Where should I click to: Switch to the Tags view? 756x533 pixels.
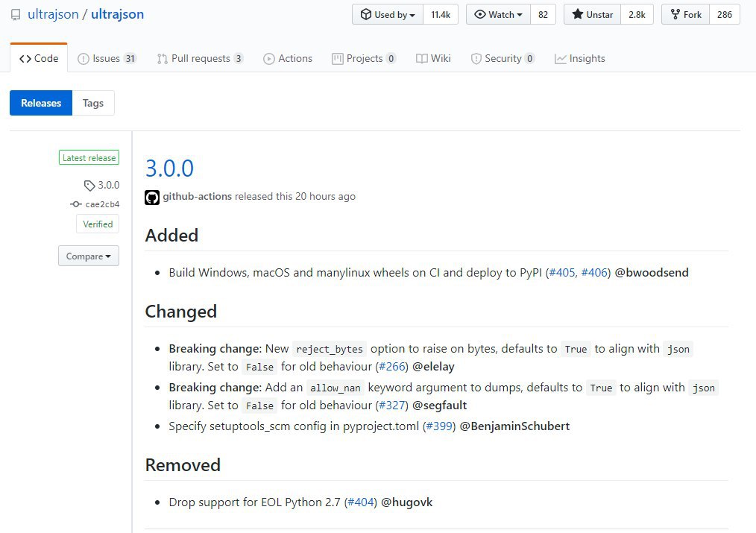(93, 103)
